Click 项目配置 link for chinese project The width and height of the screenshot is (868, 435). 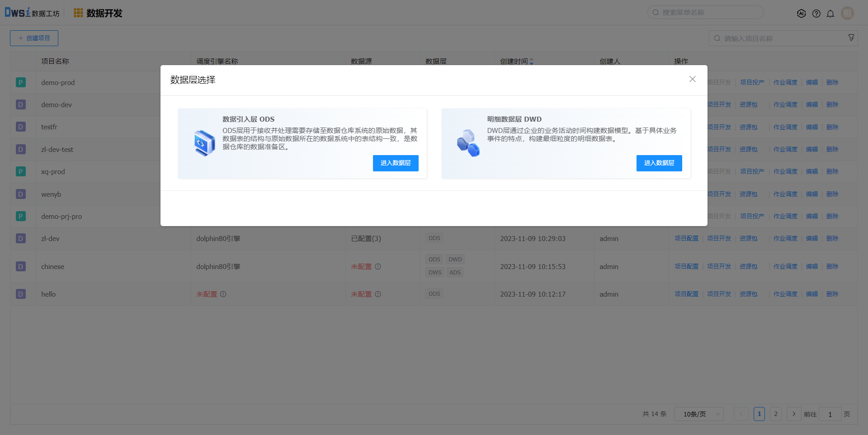click(x=686, y=267)
